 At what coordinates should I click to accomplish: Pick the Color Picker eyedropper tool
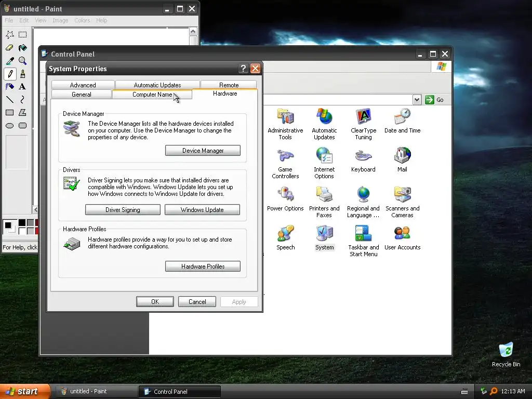[10, 61]
